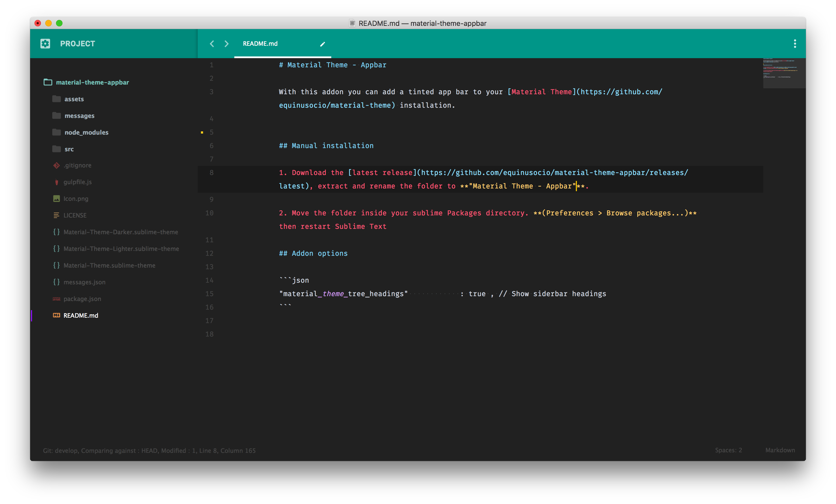Expand the assets folder
This screenshot has height=504, width=836.
(x=74, y=99)
